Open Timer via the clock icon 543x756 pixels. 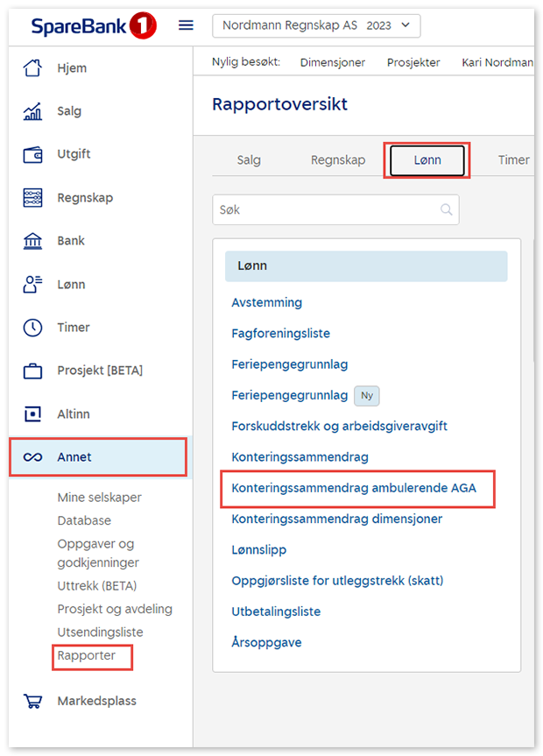32,328
